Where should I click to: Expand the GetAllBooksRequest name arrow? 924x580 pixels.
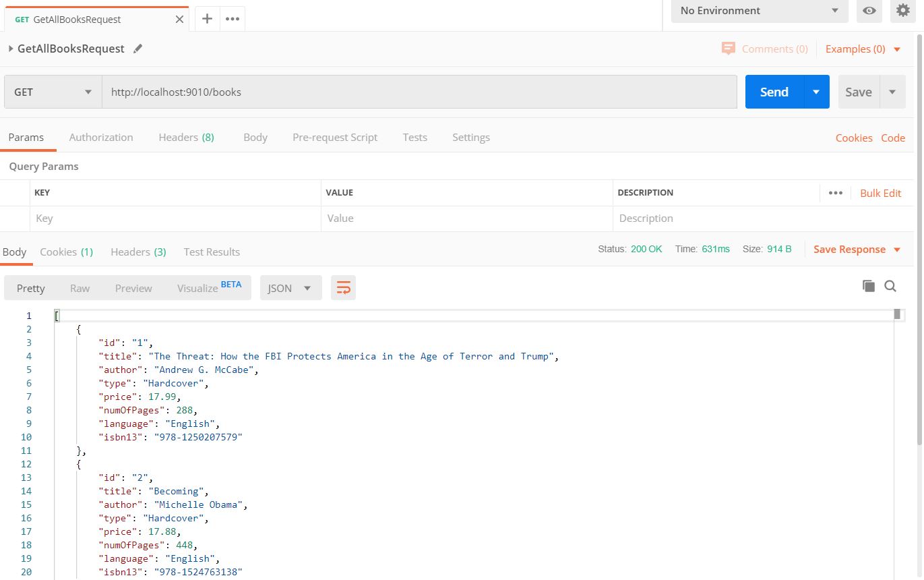pyautogui.click(x=11, y=49)
